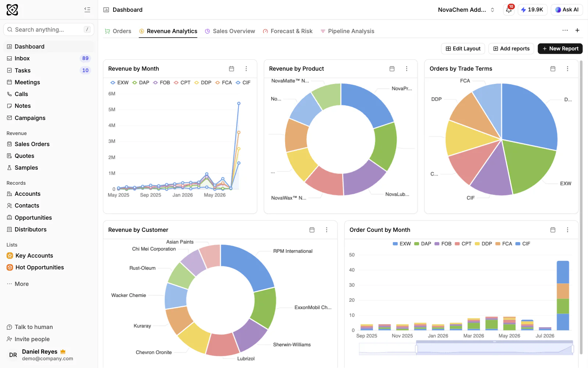Switch to the Pipeline Analysis tab

(347, 31)
